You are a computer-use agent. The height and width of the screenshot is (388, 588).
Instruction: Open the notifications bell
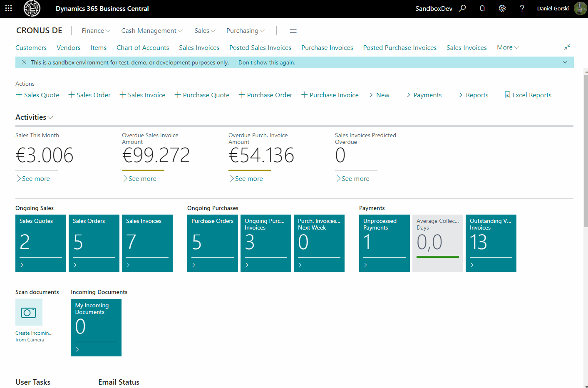482,8
